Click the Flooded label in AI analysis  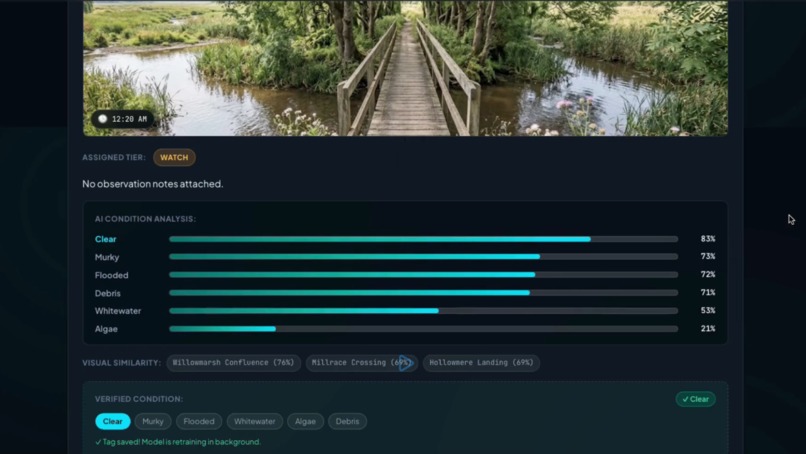112,275
